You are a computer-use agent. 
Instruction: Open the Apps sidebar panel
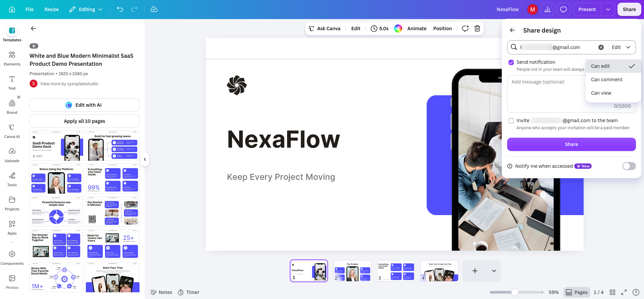point(12,228)
